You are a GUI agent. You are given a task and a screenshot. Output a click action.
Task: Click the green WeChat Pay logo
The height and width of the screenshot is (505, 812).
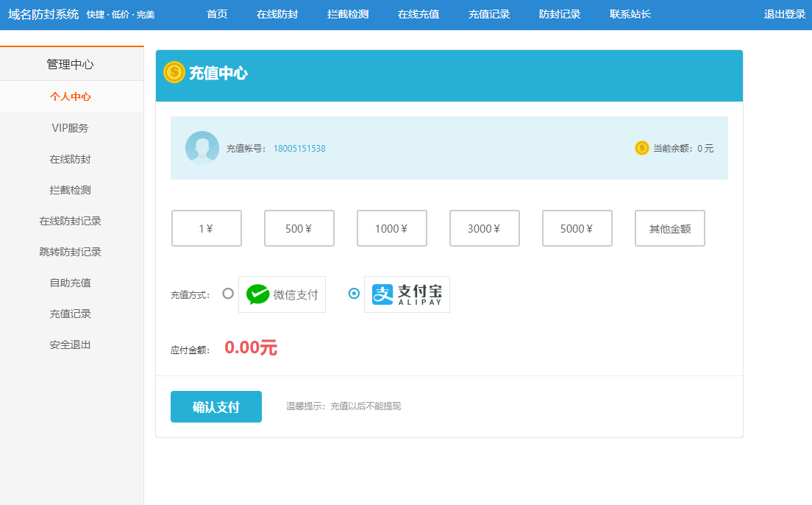click(258, 294)
